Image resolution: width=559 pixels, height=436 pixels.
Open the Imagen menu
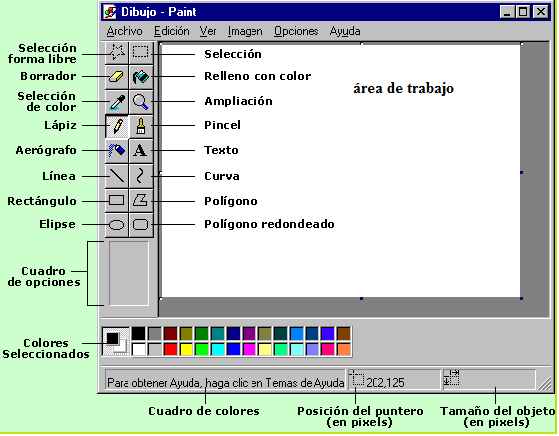coord(245,31)
